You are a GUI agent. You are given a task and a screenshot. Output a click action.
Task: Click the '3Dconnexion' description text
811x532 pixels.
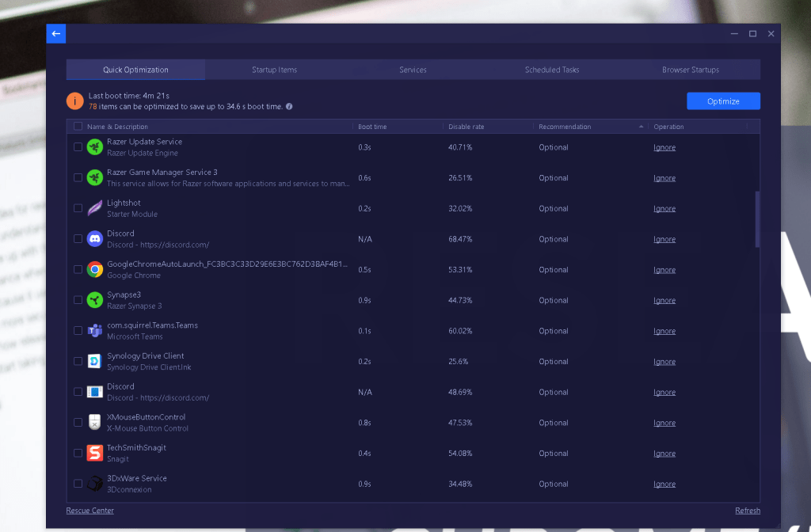pyautogui.click(x=129, y=489)
